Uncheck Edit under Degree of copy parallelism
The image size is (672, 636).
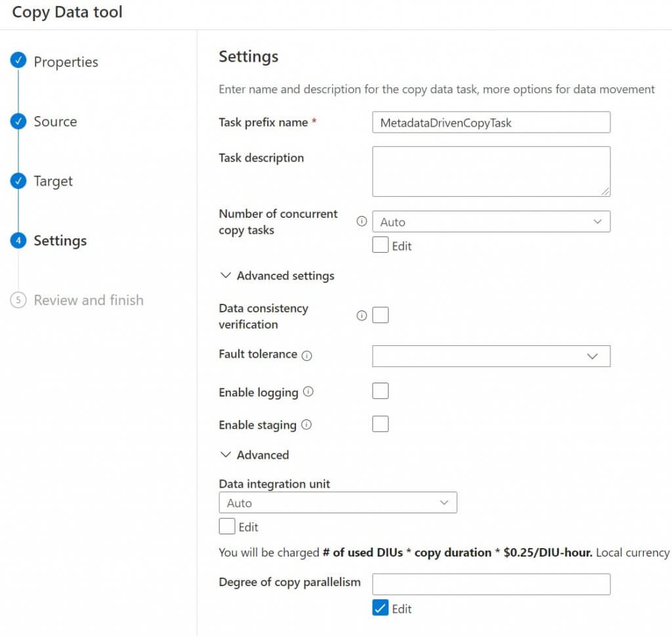click(x=380, y=608)
